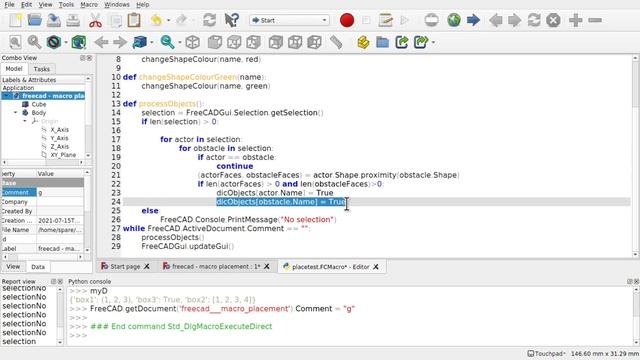Switch to the Model tab
The height and width of the screenshot is (360, 640).
[14, 69]
